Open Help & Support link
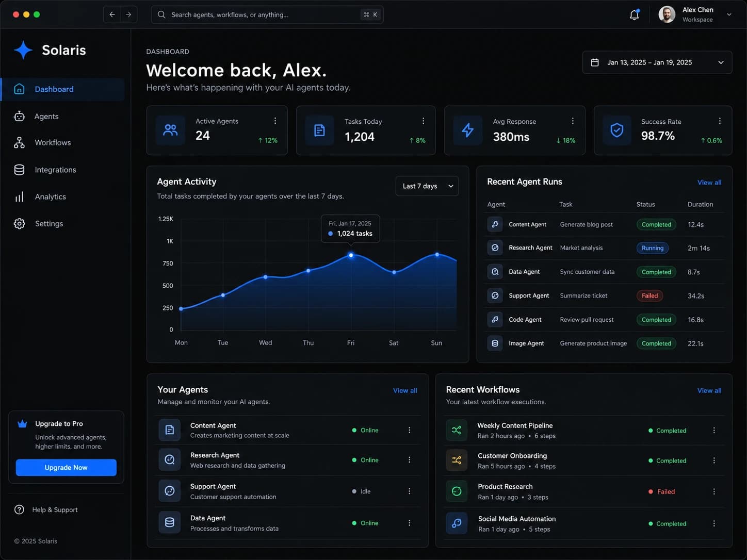Screen dimensions: 747x560 pyautogui.click(x=55, y=510)
